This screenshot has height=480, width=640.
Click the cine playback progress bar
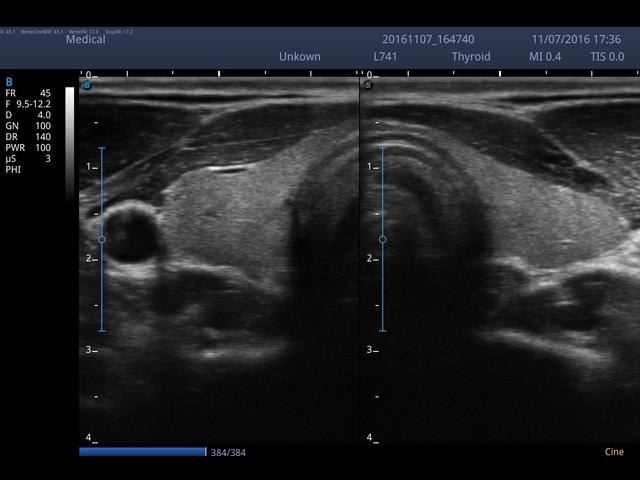142,452
